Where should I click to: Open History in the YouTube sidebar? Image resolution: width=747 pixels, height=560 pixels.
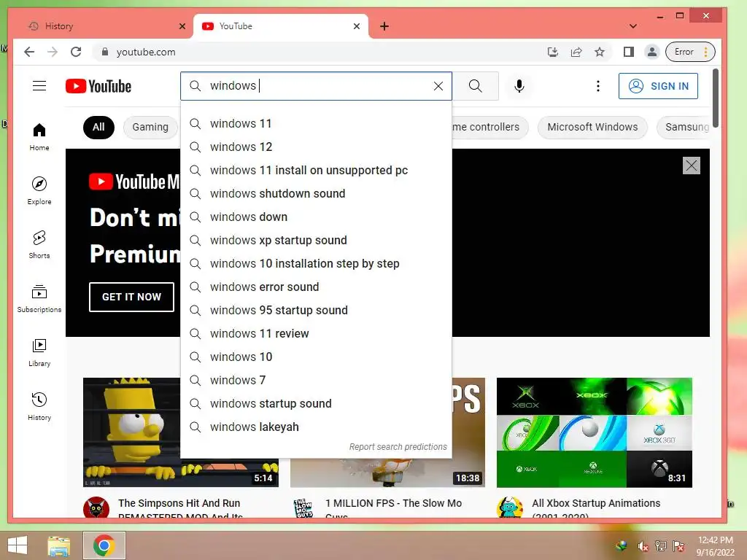(x=39, y=406)
